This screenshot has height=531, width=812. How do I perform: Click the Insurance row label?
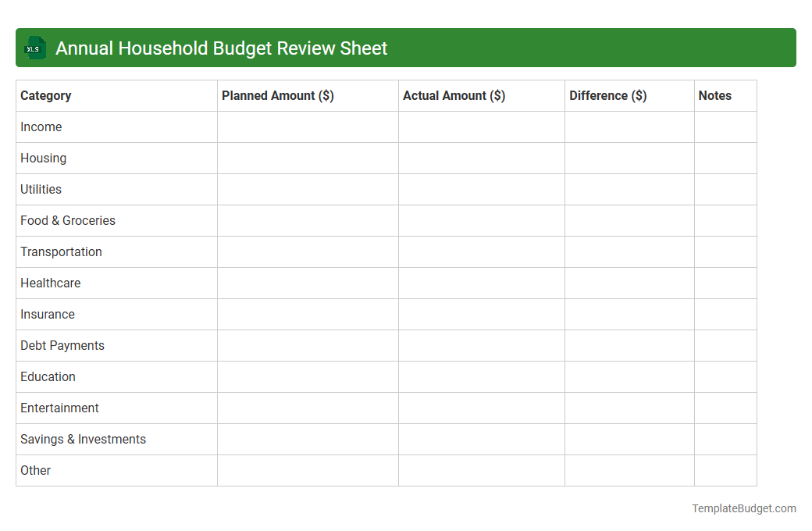[48, 314]
